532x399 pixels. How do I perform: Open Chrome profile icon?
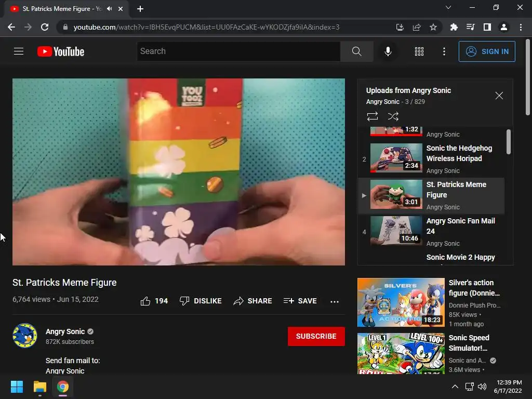(504, 27)
